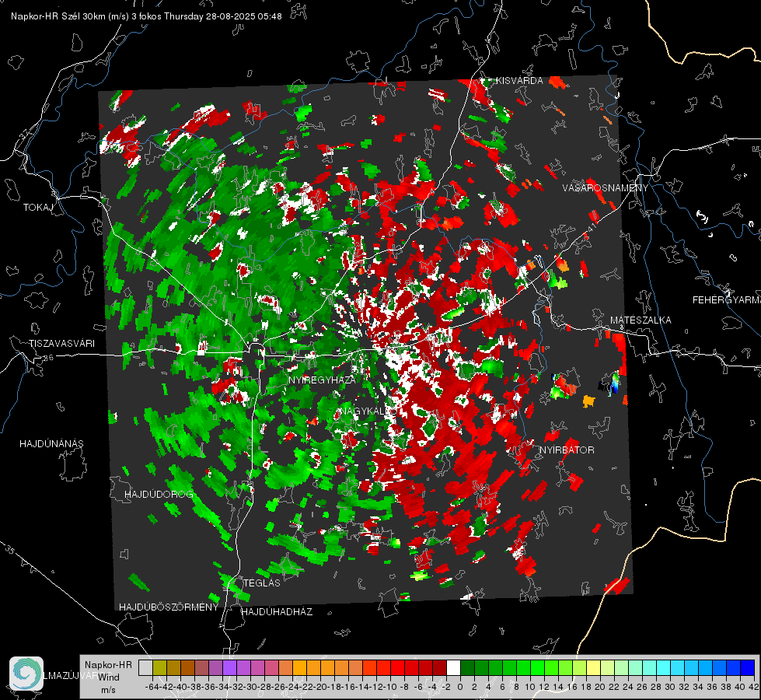
Task: Select the TOKAJ label
Action: tap(38, 208)
